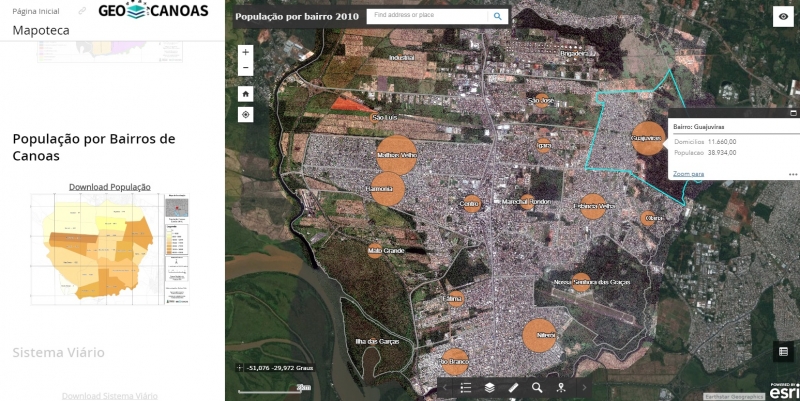
Task: Click the Download População link
Action: (x=109, y=187)
